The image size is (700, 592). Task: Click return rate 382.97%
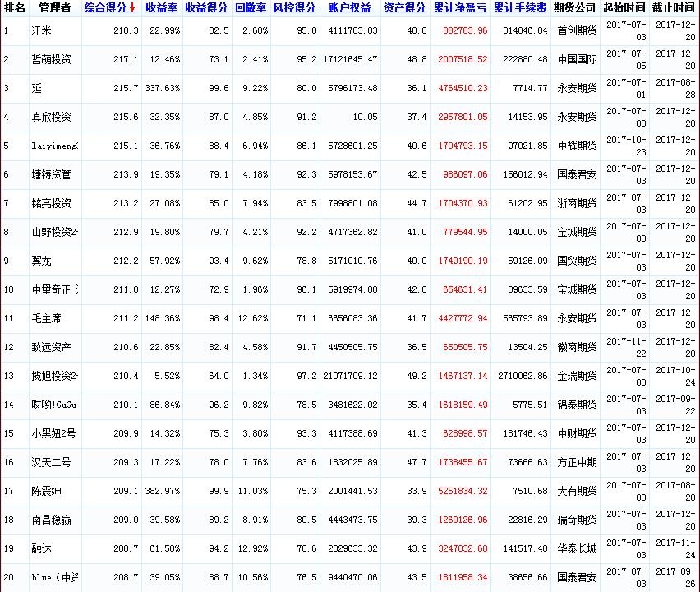coord(163,492)
